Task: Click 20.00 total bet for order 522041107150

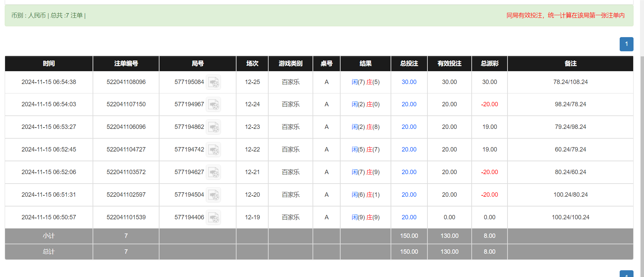Action: [x=409, y=104]
